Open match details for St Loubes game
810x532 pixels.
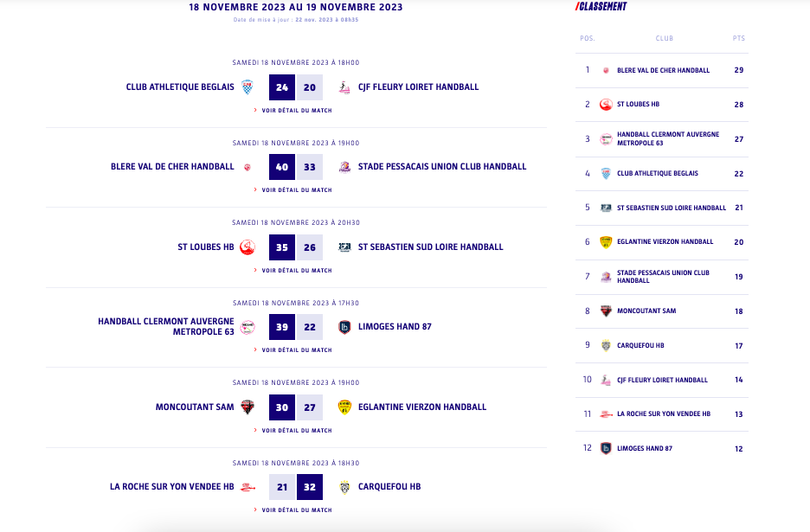pos(296,270)
